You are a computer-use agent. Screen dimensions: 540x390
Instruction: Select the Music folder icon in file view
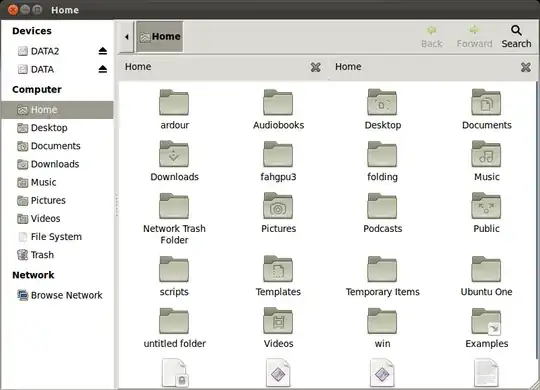[486, 154]
